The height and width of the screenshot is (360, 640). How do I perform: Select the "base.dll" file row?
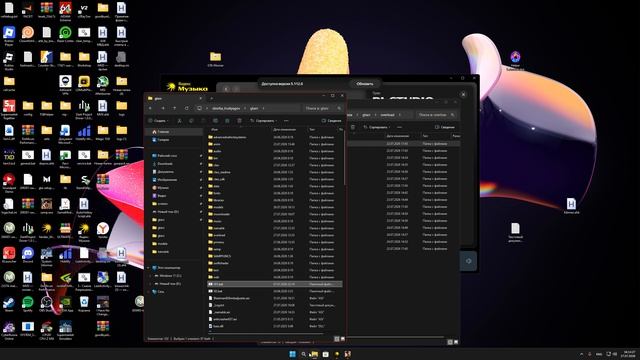[x=275, y=326]
